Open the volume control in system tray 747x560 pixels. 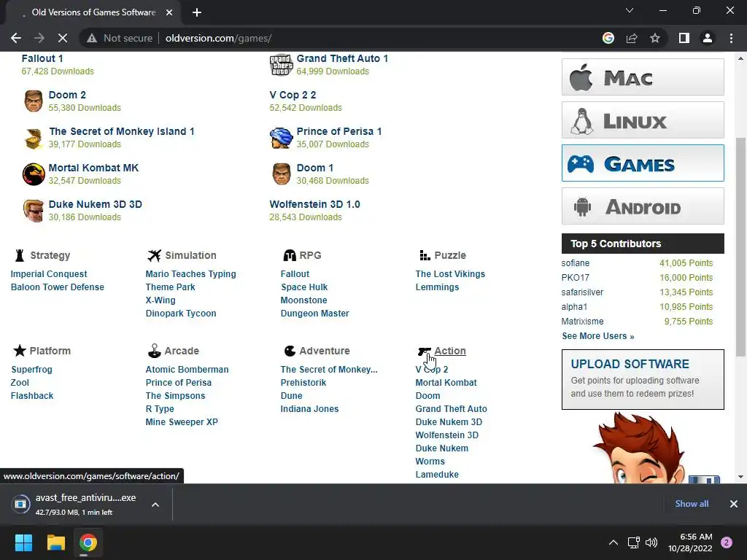coord(651,542)
